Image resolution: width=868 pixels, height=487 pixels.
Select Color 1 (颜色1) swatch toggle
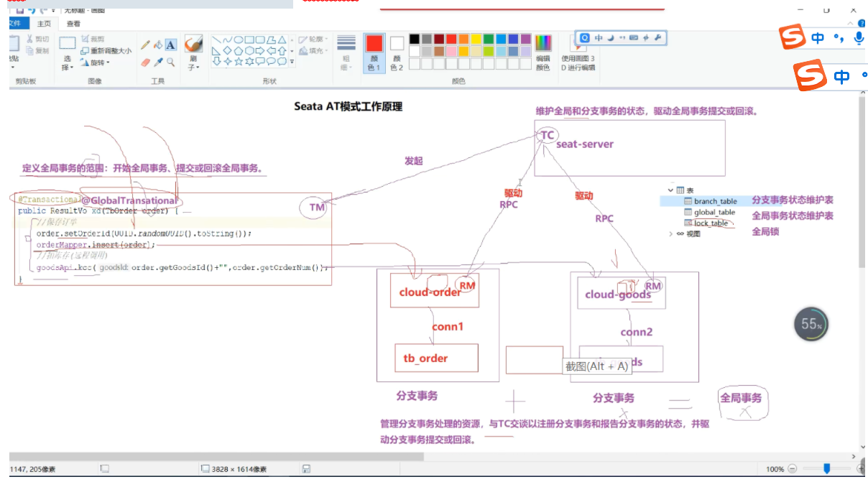tap(374, 52)
